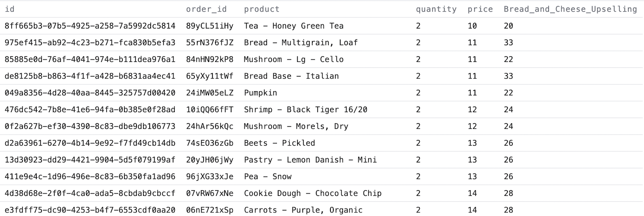This screenshot has height=216, width=644.
Task: Select the quantity column header
Action: pyautogui.click(x=436, y=9)
